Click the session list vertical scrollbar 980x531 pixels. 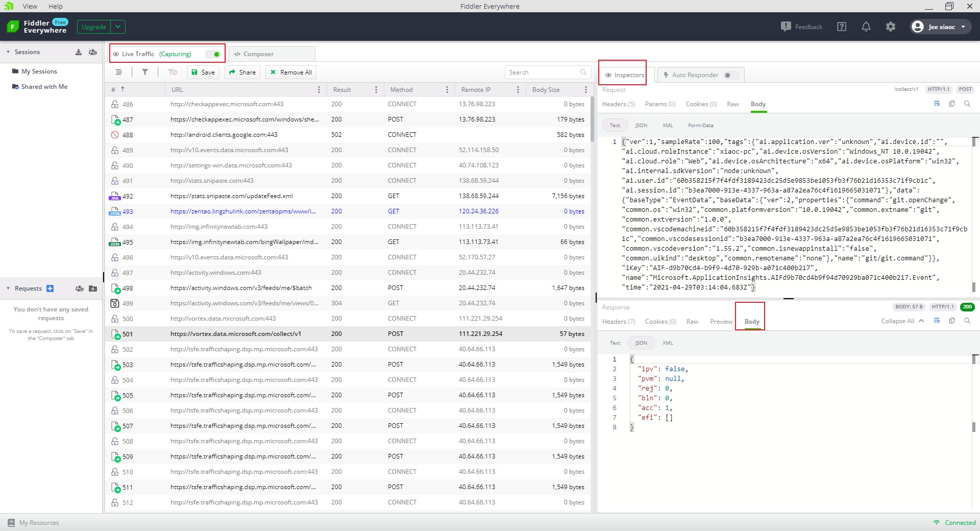[x=593, y=119]
